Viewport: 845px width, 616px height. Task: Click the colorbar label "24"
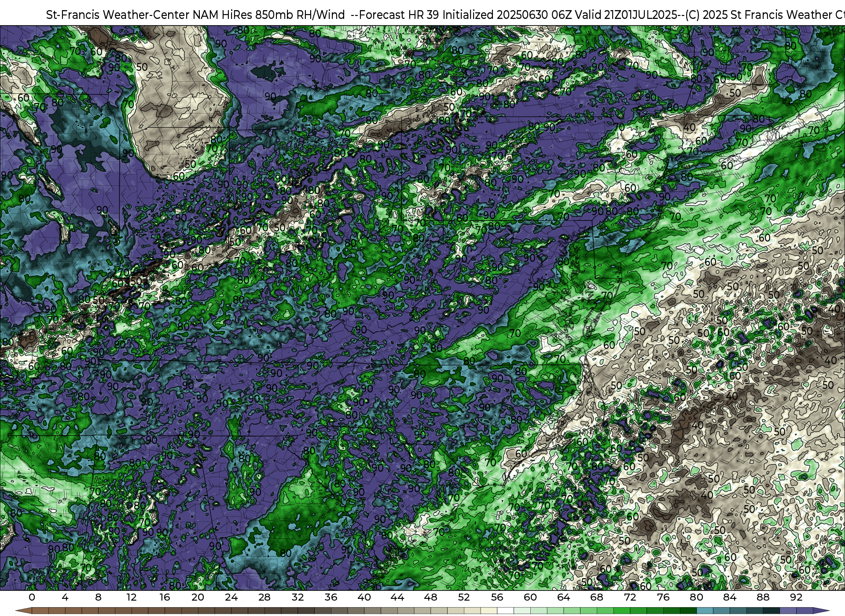231,598
